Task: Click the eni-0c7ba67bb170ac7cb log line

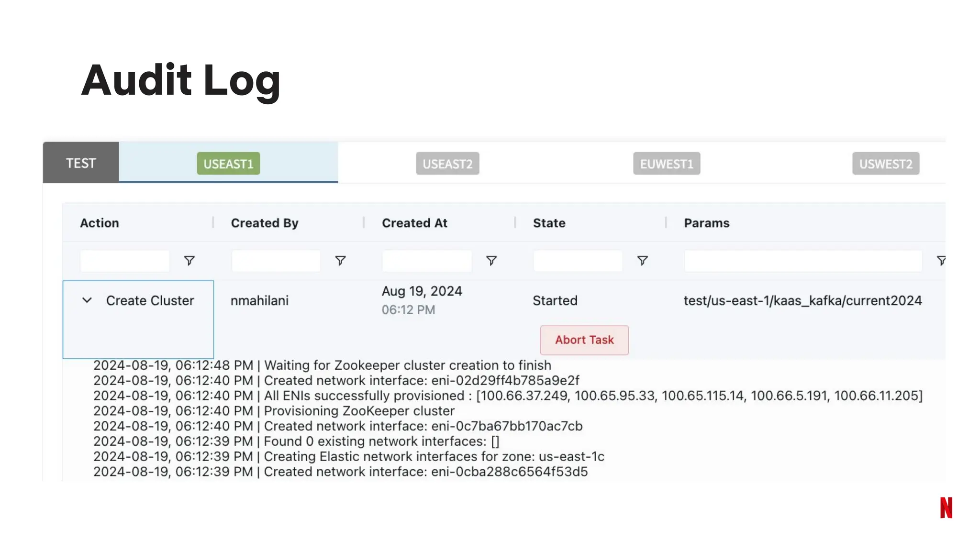Action: pyautogui.click(x=338, y=426)
